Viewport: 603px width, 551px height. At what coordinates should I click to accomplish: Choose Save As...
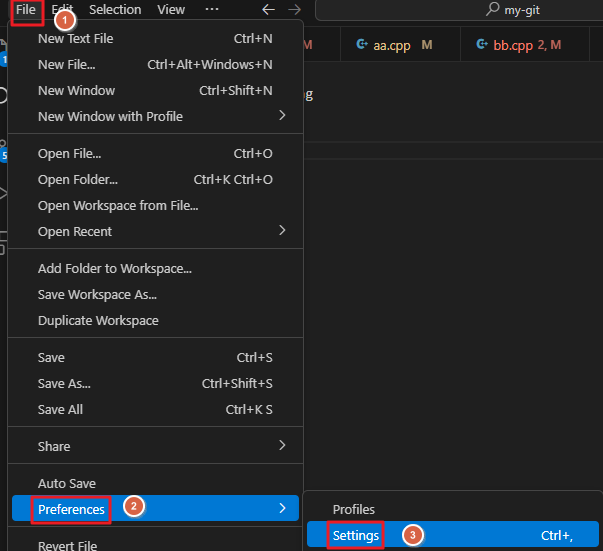pyautogui.click(x=155, y=384)
